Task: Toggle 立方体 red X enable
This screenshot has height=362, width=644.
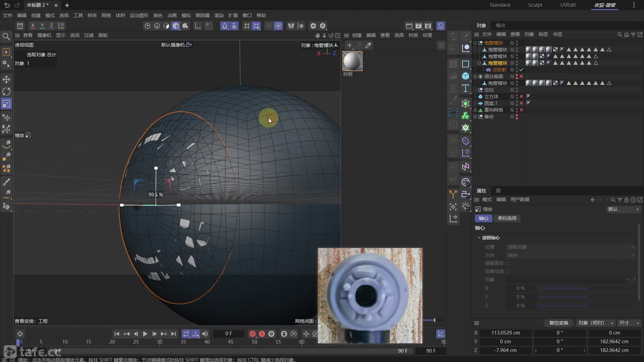Action: [x=521, y=97]
